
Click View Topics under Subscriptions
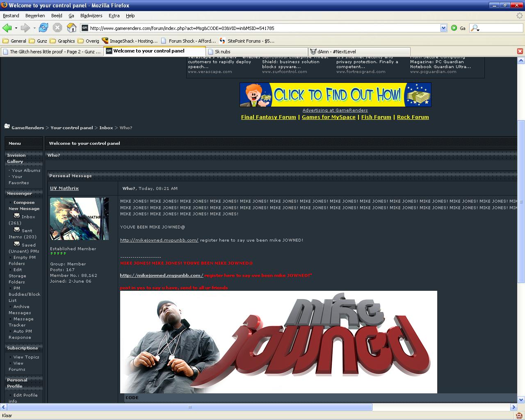tap(26, 357)
